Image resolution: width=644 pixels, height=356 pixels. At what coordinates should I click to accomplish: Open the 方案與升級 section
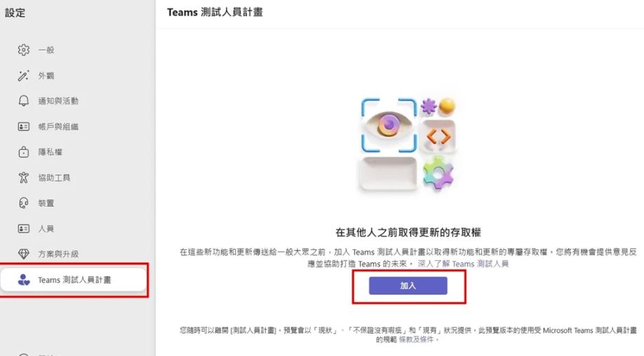click(58, 254)
